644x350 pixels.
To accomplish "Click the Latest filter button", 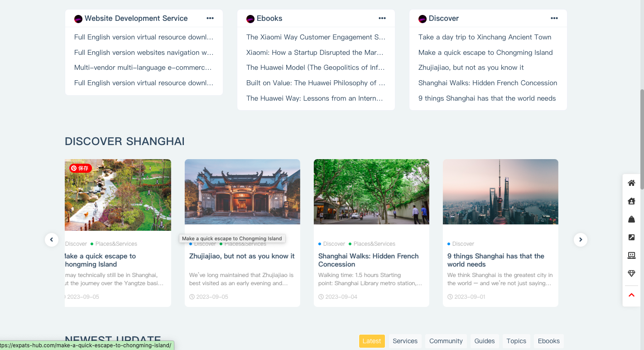I will click(x=372, y=341).
